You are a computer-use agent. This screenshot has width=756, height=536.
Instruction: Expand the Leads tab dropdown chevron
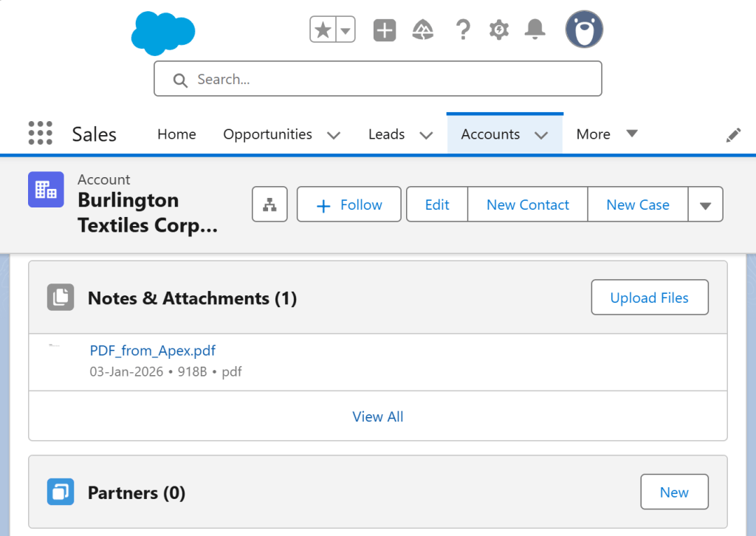[x=426, y=135]
